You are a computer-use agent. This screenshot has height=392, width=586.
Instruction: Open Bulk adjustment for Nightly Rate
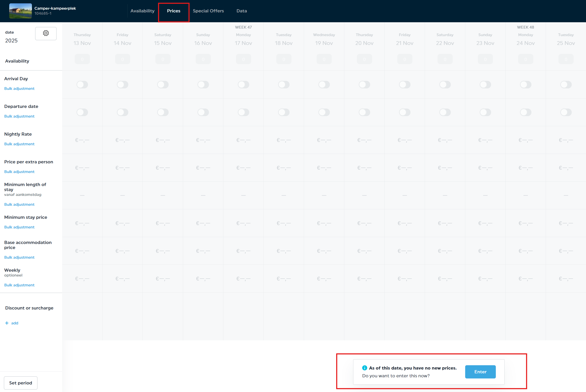(19, 144)
